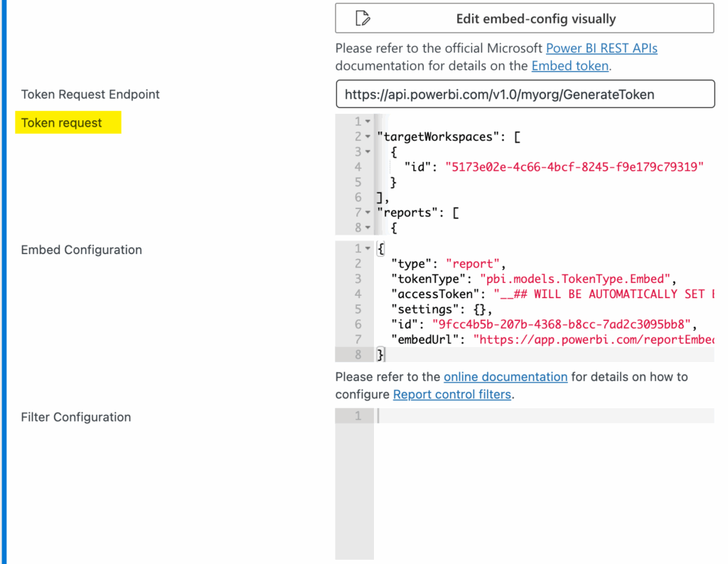Collapse the targetWorkspaces array fold arrow
The height and width of the screenshot is (564, 728).
click(x=368, y=137)
